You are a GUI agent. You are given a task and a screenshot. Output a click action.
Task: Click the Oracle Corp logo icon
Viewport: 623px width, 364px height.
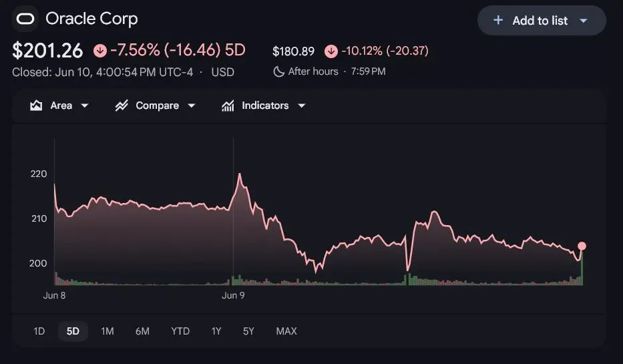click(25, 19)
